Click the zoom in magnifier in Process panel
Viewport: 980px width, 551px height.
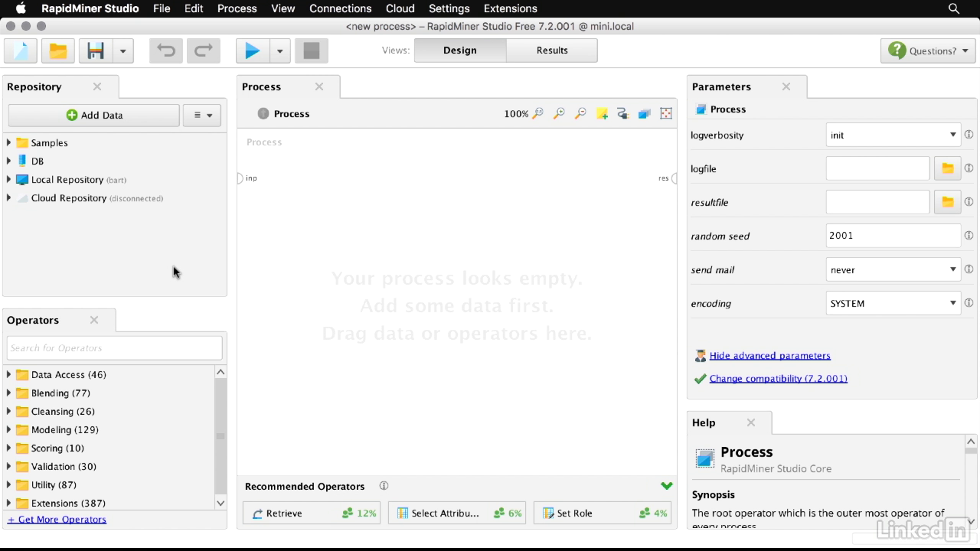tap(559, 113)
